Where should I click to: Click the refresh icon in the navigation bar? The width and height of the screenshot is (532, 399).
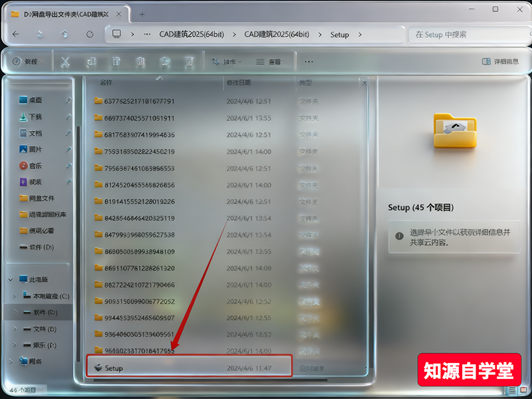(x=90, y=35)
